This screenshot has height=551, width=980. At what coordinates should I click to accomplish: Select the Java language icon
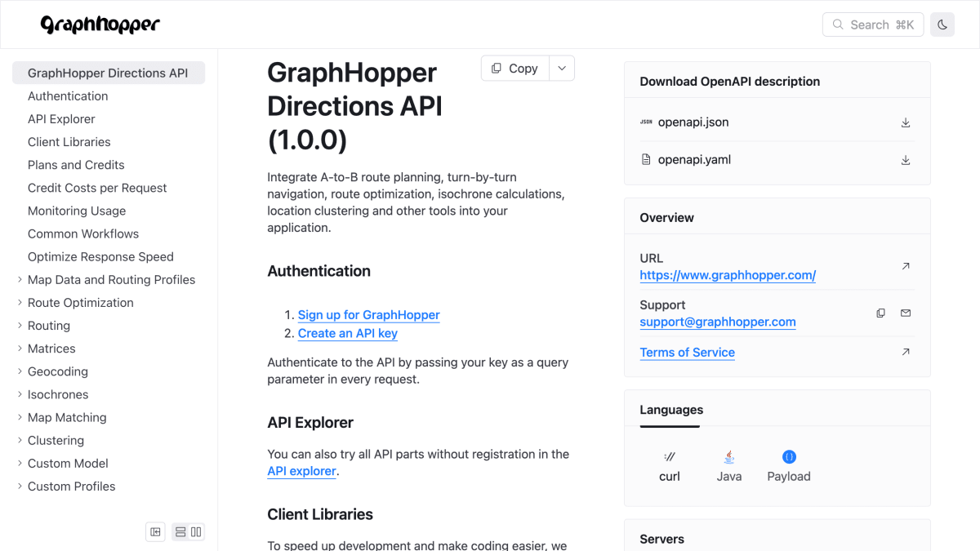[x=729, y=457]
